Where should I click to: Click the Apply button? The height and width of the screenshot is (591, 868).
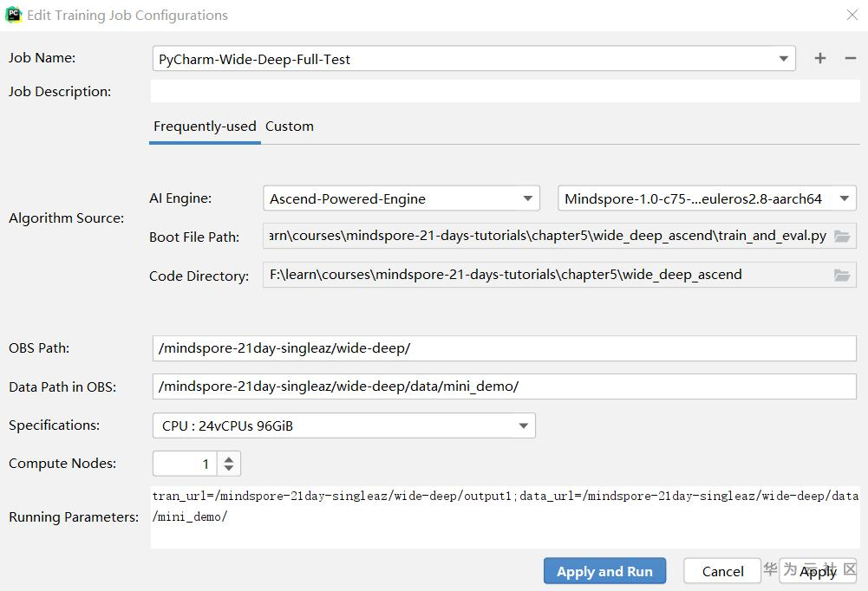click(818, 571)
